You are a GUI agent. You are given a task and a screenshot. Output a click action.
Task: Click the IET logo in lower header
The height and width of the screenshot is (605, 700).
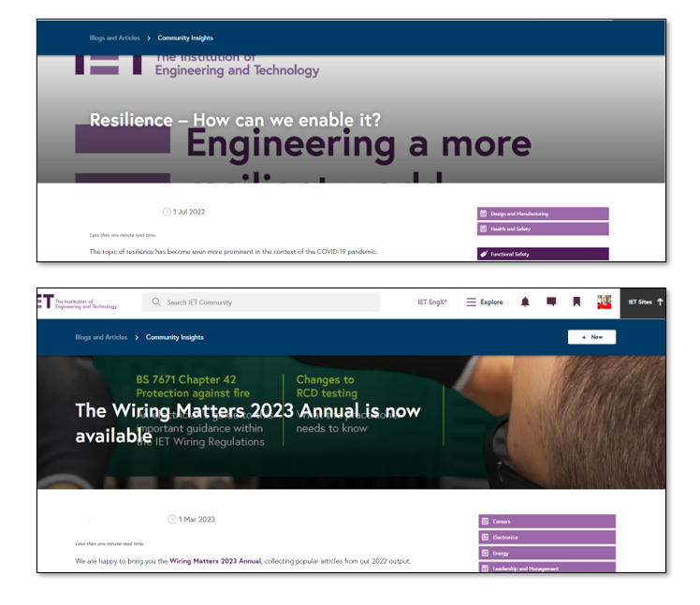coord(78,302)
